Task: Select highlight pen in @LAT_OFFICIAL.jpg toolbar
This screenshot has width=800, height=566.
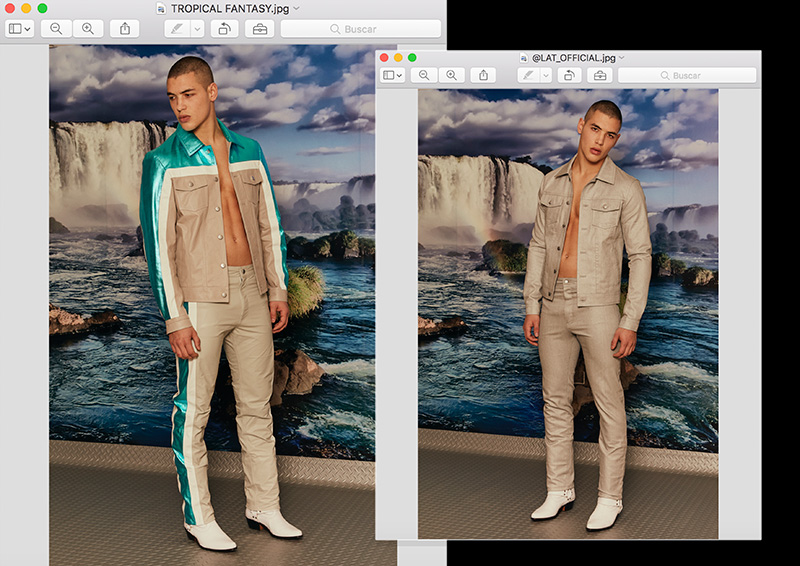Action: pyautogui.click(x=528, y=75)
